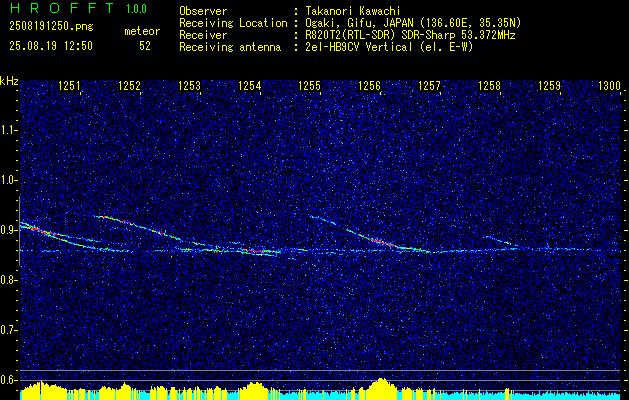Click the 1259 time axis label
This screenshot has height=400, width=629.
(549, 86)
